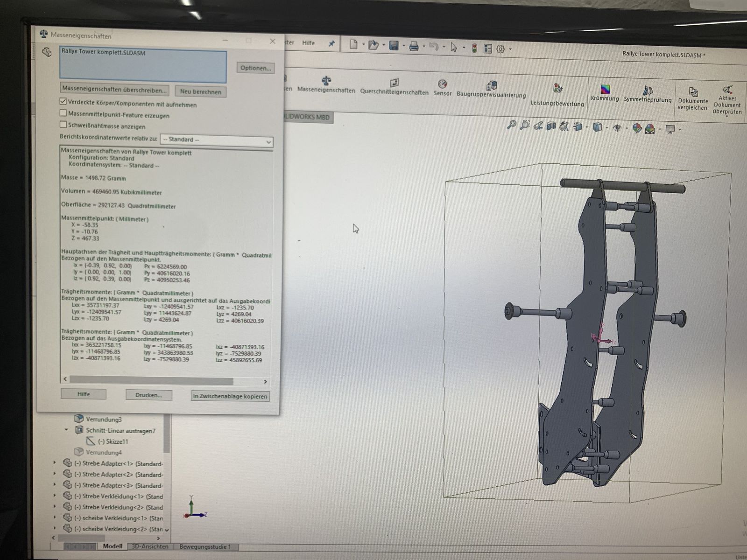The image size is (747, 560).
Task: Click the save disk icon in toolbar
Action: tap(394, 46)
